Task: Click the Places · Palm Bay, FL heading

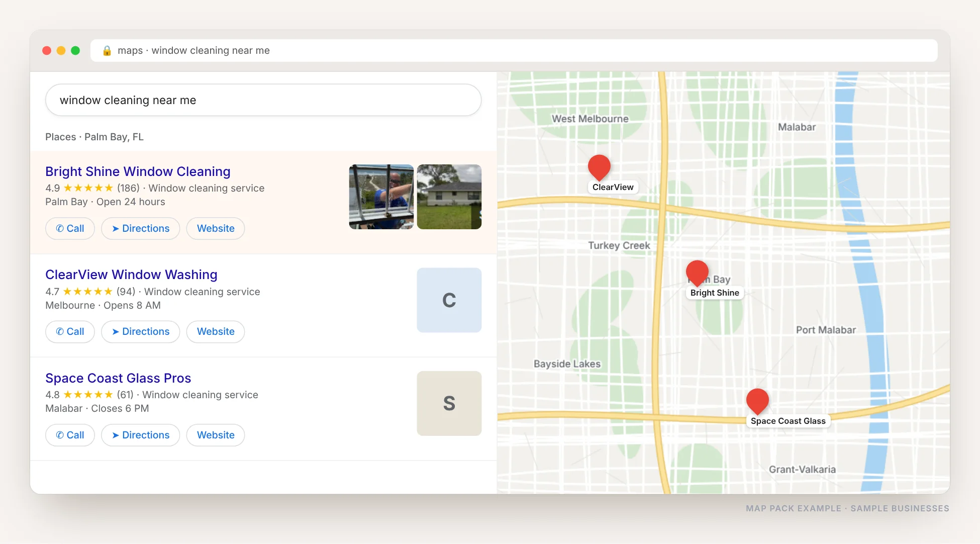Action: coord(94,137)
